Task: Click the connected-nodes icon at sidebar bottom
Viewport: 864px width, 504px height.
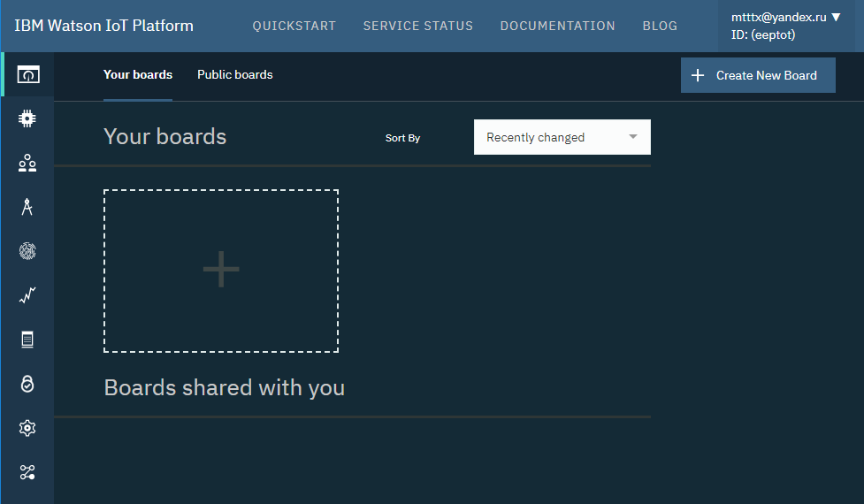Action: click(27, 472)
